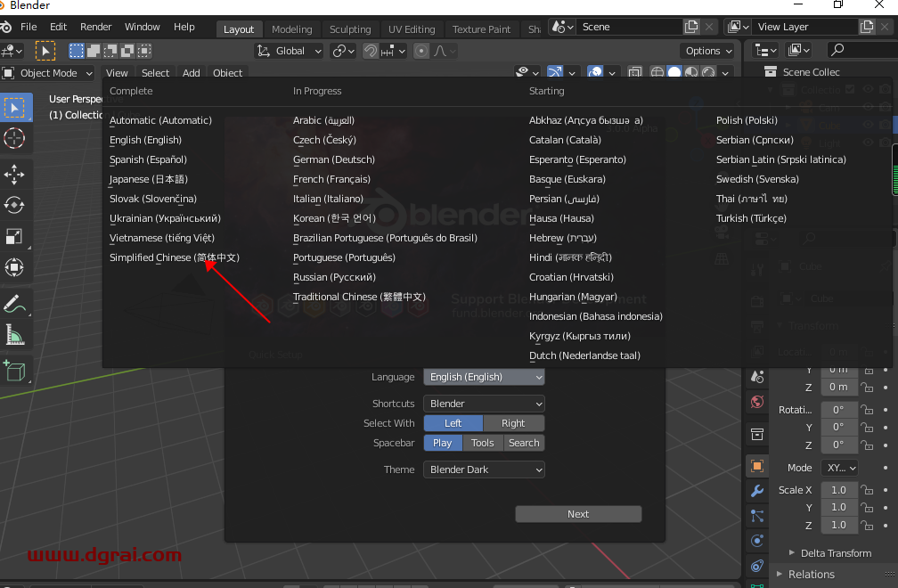This screenshot has height=588, width=898.
Task: Click the new view layer icon
Action: coord(867,27)
